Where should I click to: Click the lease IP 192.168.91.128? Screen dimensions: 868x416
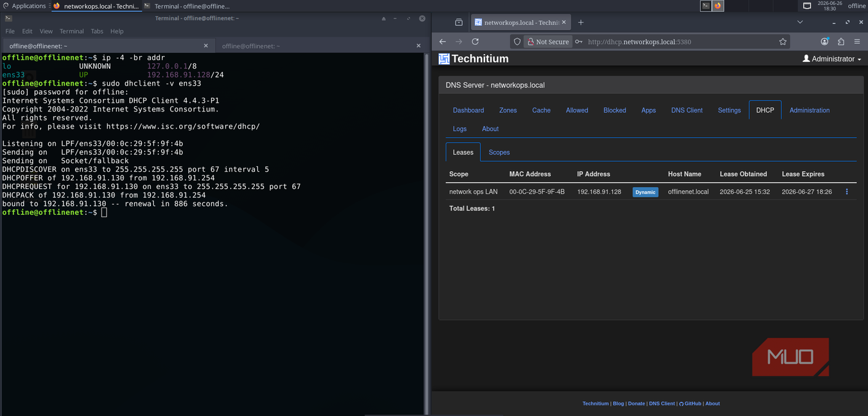tap(599, 191)
